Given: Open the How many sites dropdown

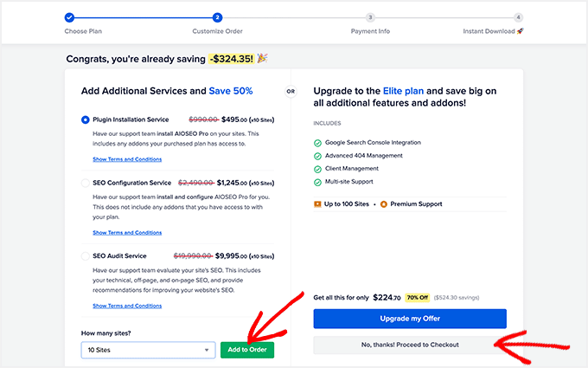Looking at the screenshot, I should pyautogui.click(x=147, y=350).
